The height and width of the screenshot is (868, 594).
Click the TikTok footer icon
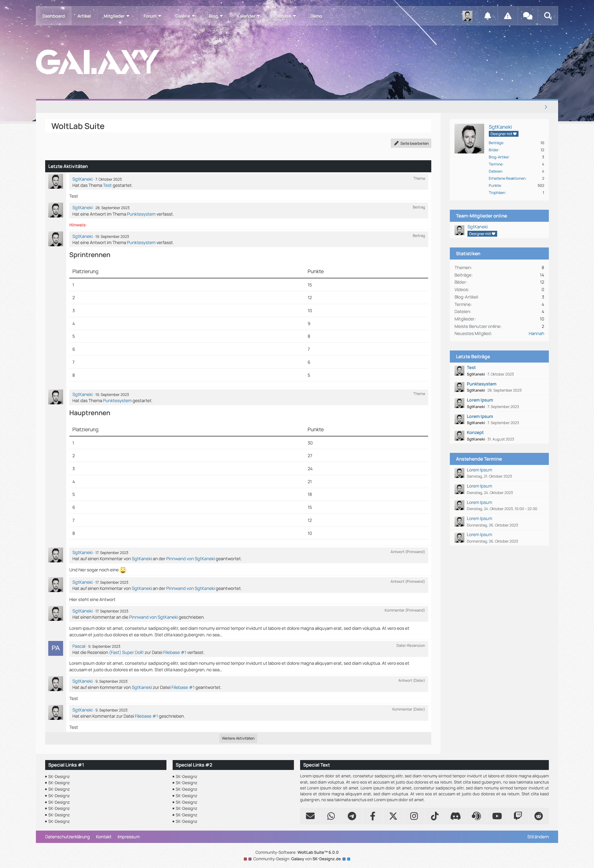click(434, 816)
